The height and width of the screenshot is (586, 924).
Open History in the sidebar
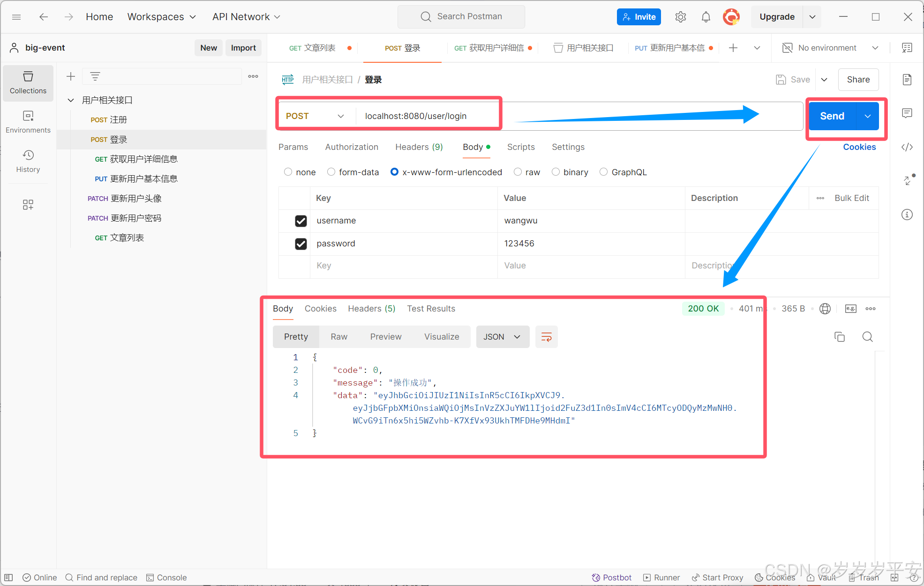coord(28,162)
